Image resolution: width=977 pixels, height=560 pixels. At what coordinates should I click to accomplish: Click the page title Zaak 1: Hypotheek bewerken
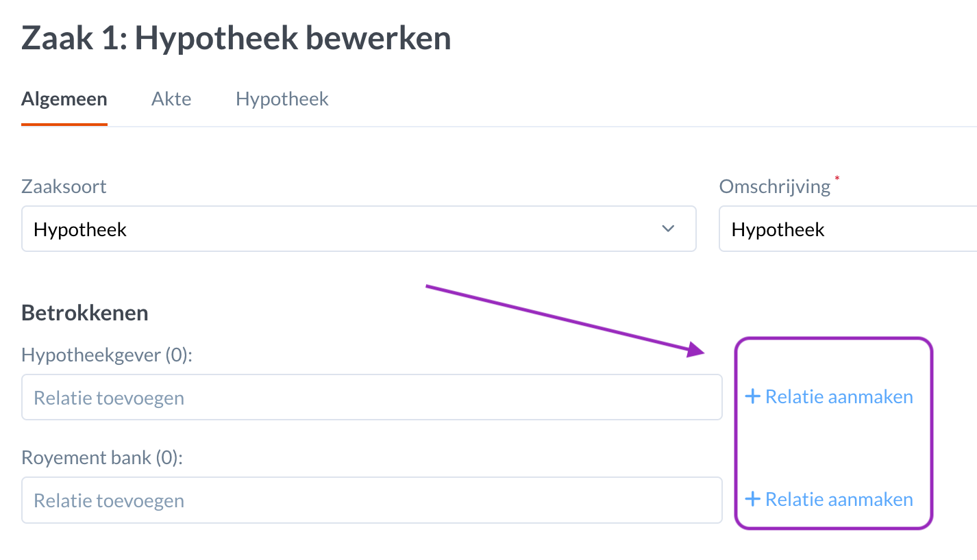(236, 38)
